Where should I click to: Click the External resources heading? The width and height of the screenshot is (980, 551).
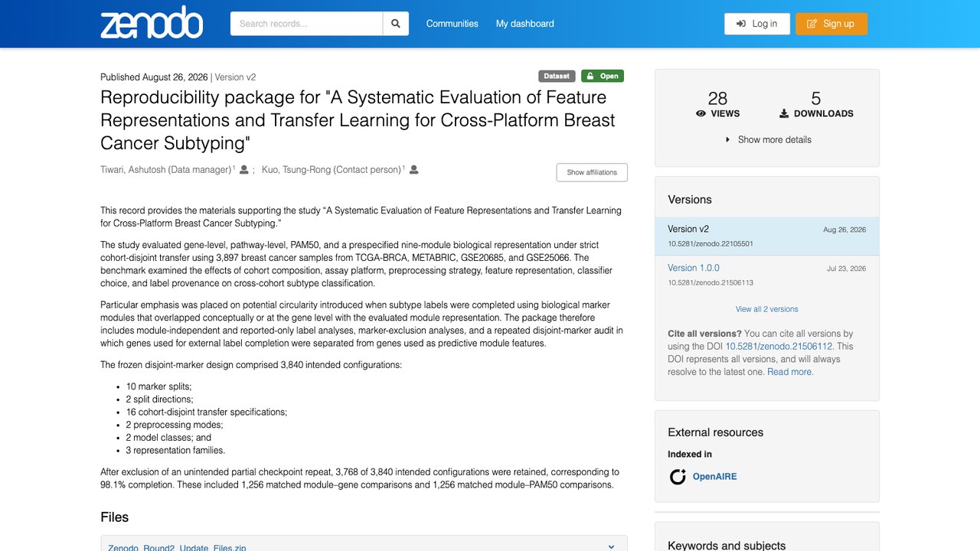click(x=716, y=432)
